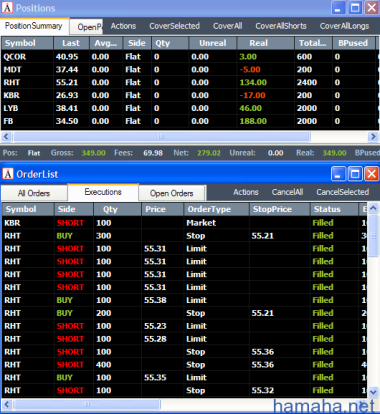Click the 55.32 stop price cell
Screen dimensions: 380x414
tap(263, 390)
